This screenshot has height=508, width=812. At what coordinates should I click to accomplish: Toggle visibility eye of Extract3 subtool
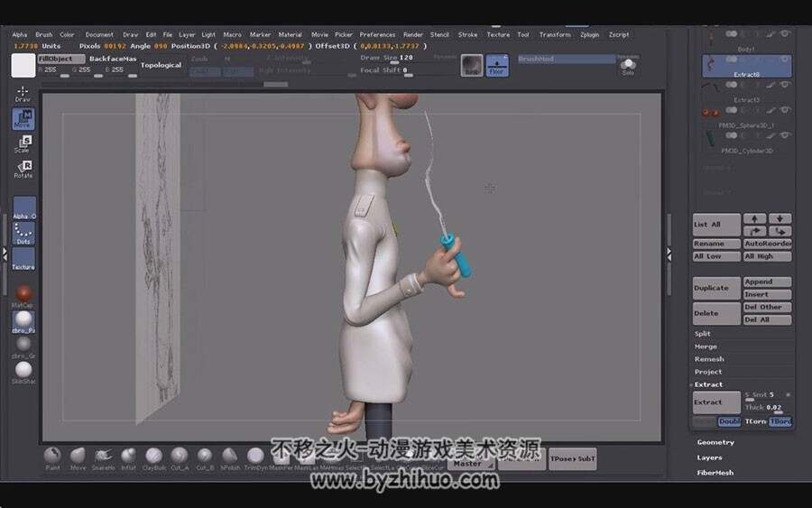[x=785, y=85]
